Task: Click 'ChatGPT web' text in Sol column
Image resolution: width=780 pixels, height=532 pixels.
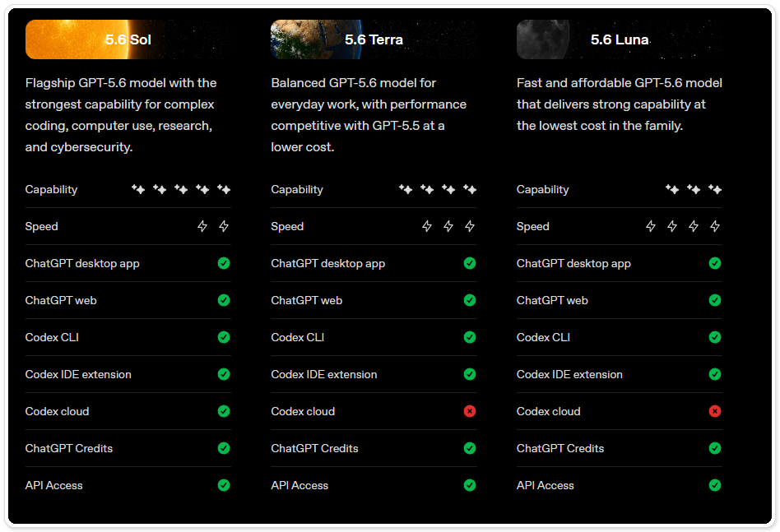Action: pyautogui.click(x=61, y=300)
